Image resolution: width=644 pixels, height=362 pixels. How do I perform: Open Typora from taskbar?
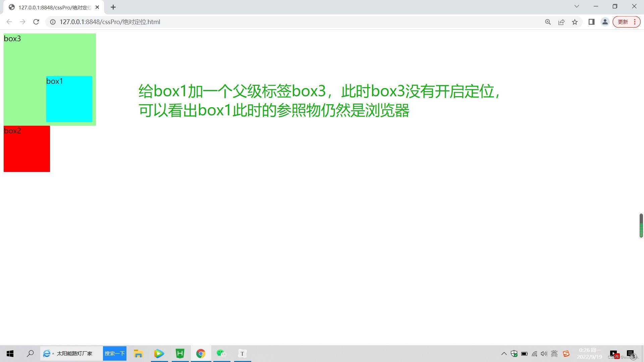click(x=242, y=353)
